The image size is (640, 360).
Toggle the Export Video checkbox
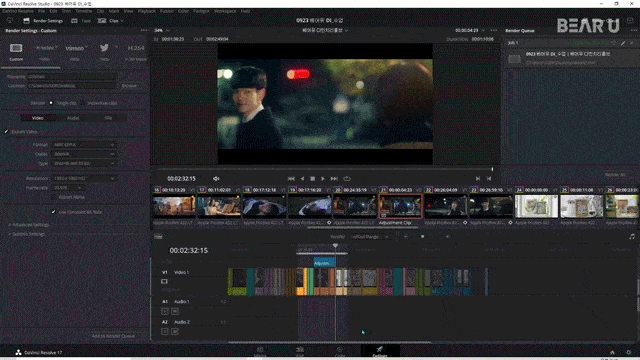click(x=6, y=131)
